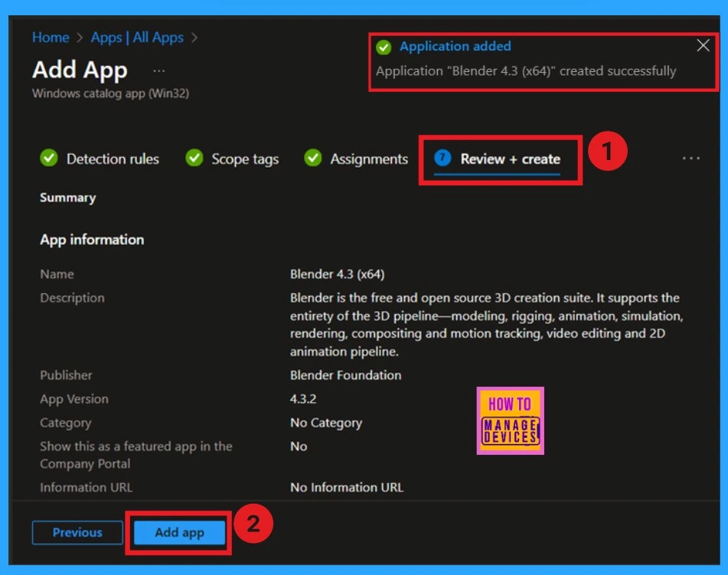Click the Publisher field label
Viewport: 728px width, 575px height.
click(x=66, y=375)
